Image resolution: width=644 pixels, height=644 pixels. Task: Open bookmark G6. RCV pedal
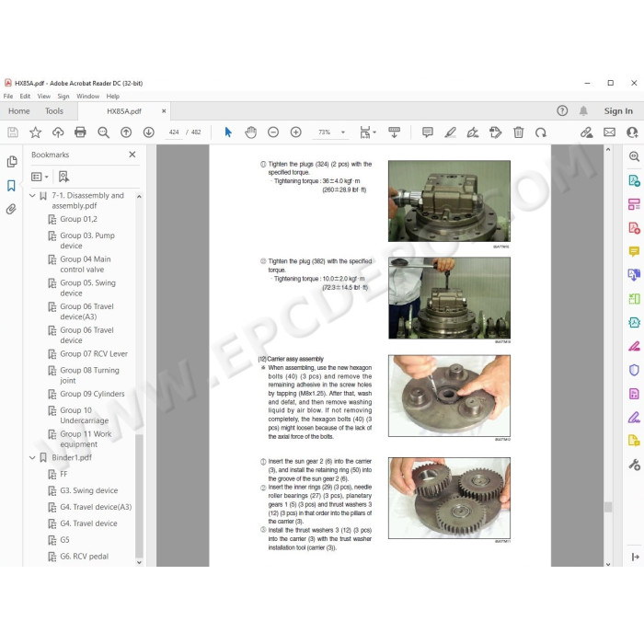(x=85, y=556)
